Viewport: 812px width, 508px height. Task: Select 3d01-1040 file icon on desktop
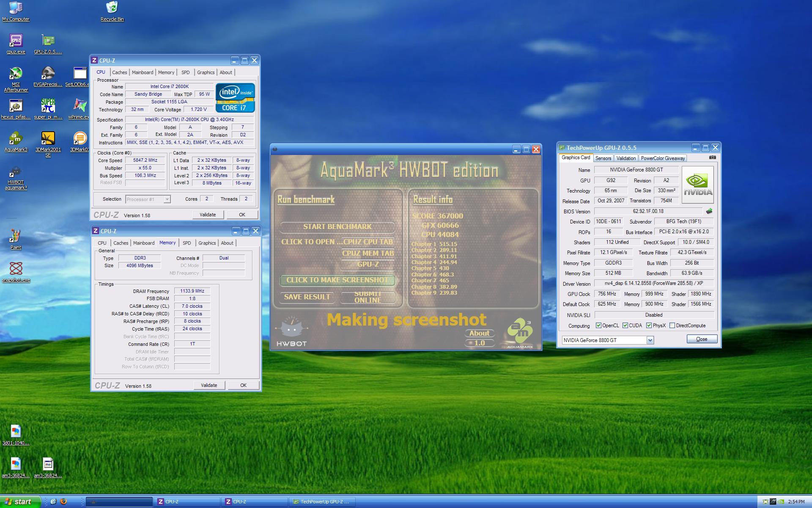pyautogui.click(x=16, y=435)
